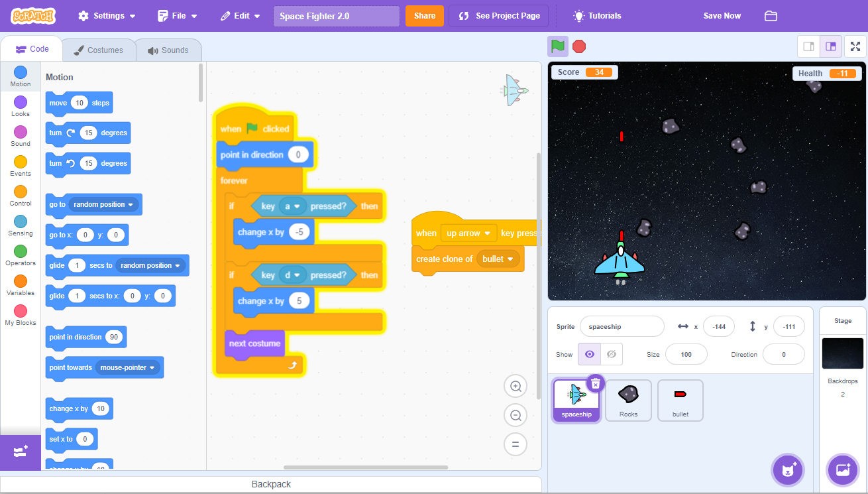Select the My Blocks category
The width and height of the screenshot is (868, 494).
point(21,315)
